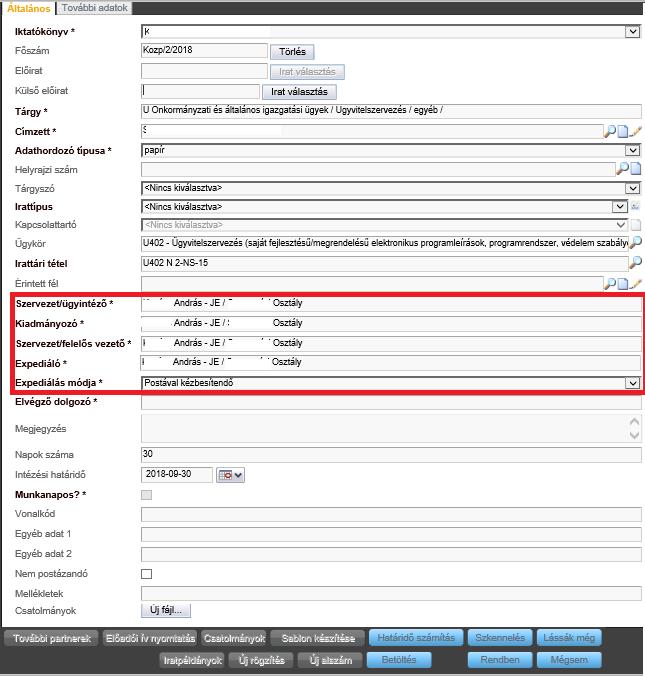Edit Címzett with the pencil icon
This screenshot has height=676, width=645.
(635, 131)
